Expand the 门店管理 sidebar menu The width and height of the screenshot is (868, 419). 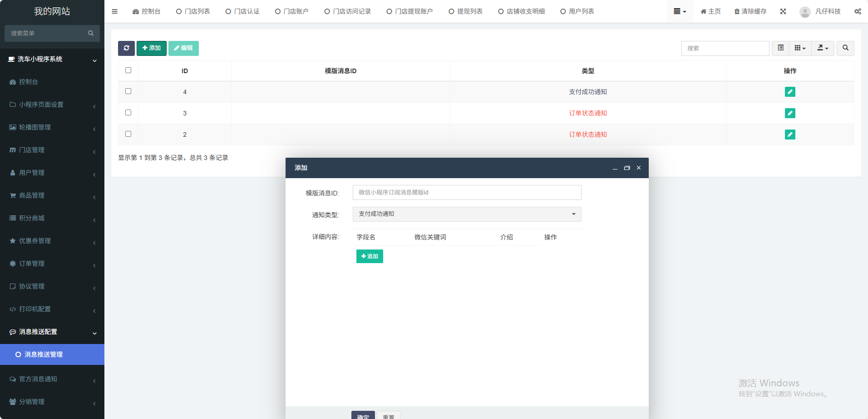tap(52, 150)
